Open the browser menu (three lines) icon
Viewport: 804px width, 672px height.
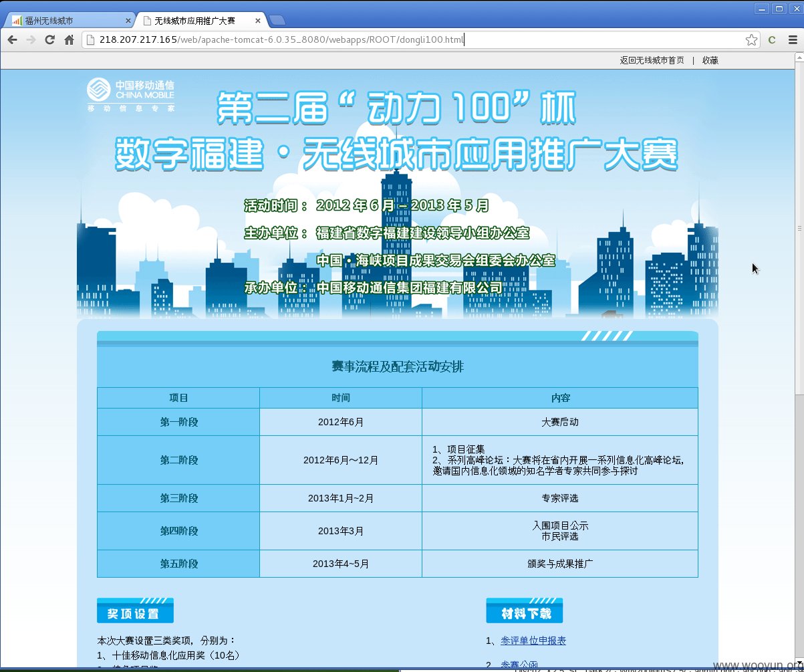tap(793, 40)
